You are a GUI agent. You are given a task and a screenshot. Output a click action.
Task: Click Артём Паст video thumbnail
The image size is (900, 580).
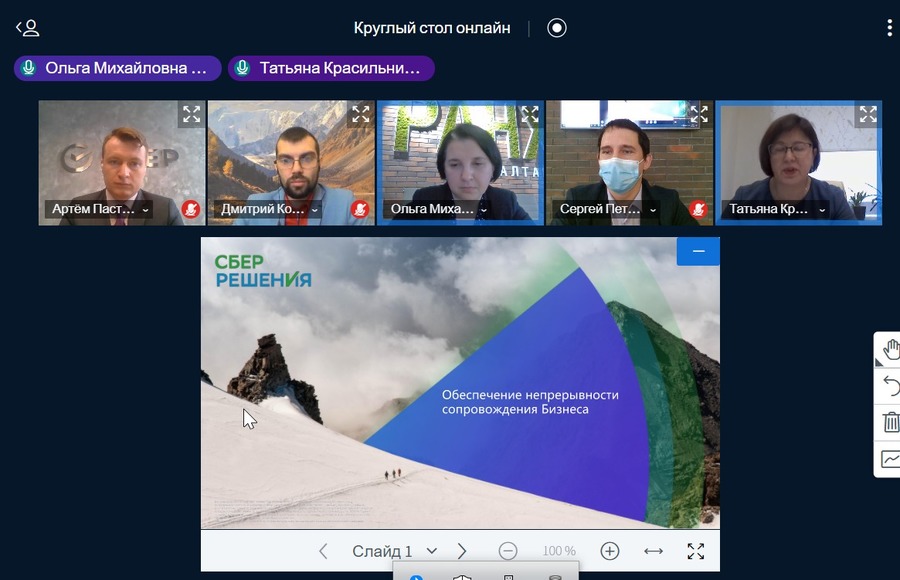pos(122,163)
